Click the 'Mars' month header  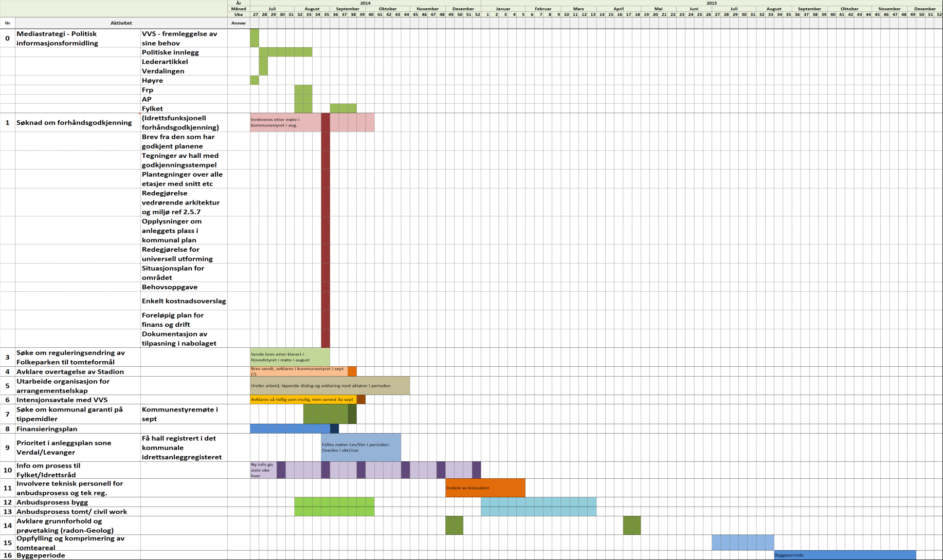pyautogui.click(x=578, y=9)
